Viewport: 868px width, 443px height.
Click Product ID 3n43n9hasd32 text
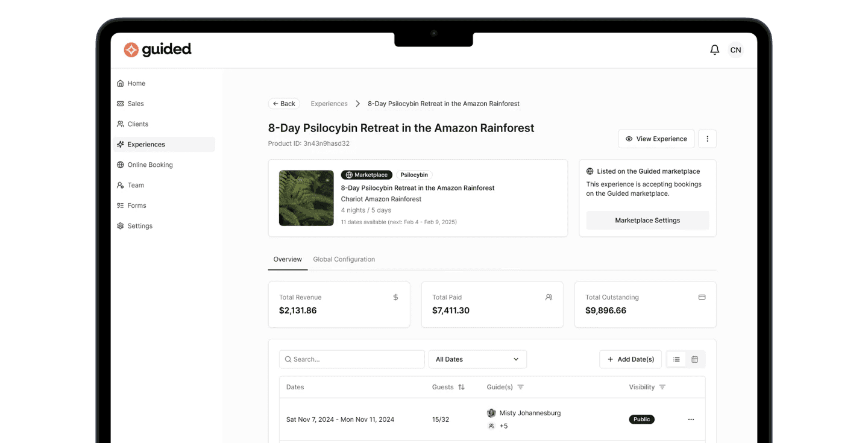pos(309,143)
